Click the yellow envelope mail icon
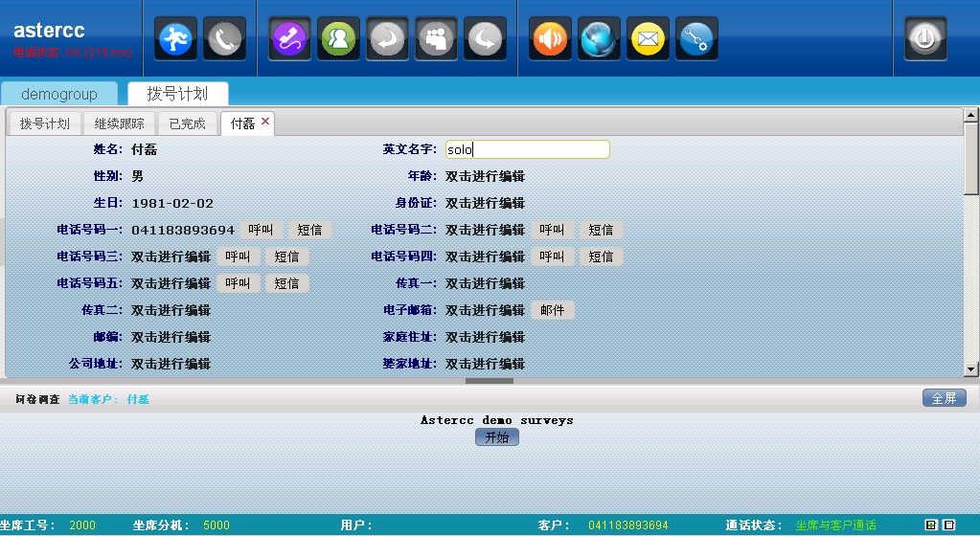This screenshot has width=980, height=536. [x=649, y=38]
